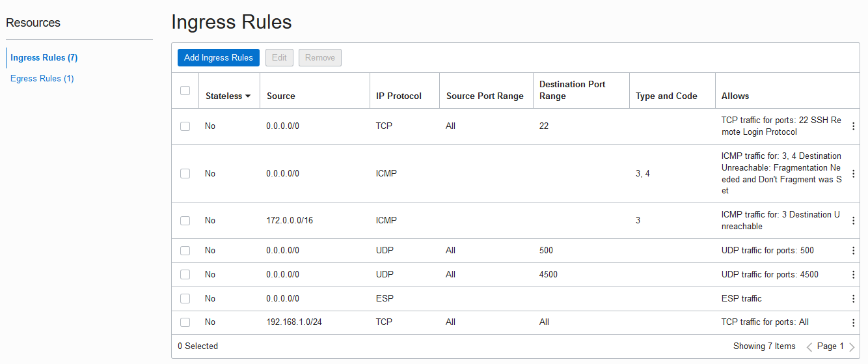868x364 pixels.
Task: Open actions menu for 172.0.0.0/16 ICMP rule
Action: pyautogui.click(x=853, y=221)
